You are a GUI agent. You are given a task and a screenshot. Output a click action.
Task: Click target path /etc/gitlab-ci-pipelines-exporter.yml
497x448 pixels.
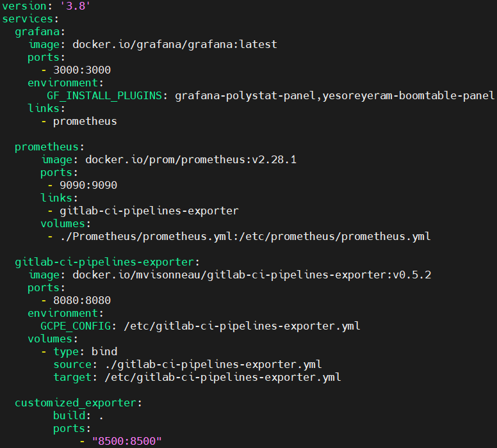[222, 378]
